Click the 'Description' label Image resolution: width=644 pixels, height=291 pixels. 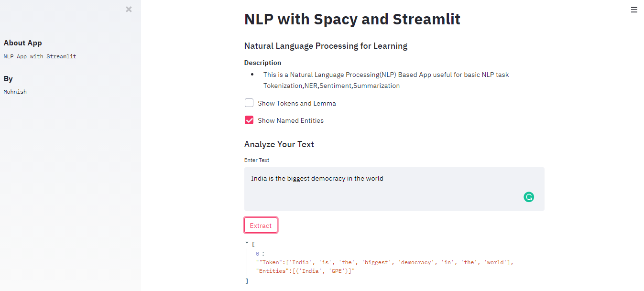[262, 63]
